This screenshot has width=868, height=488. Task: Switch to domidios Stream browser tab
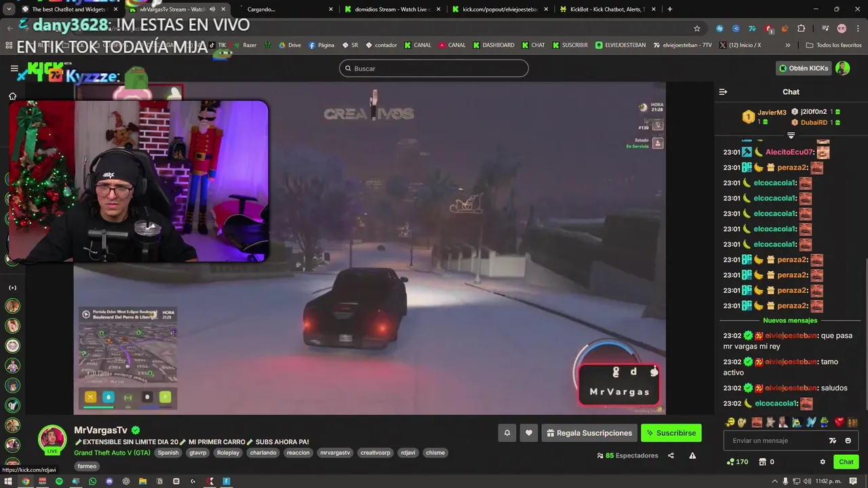[x=393, y=9]
